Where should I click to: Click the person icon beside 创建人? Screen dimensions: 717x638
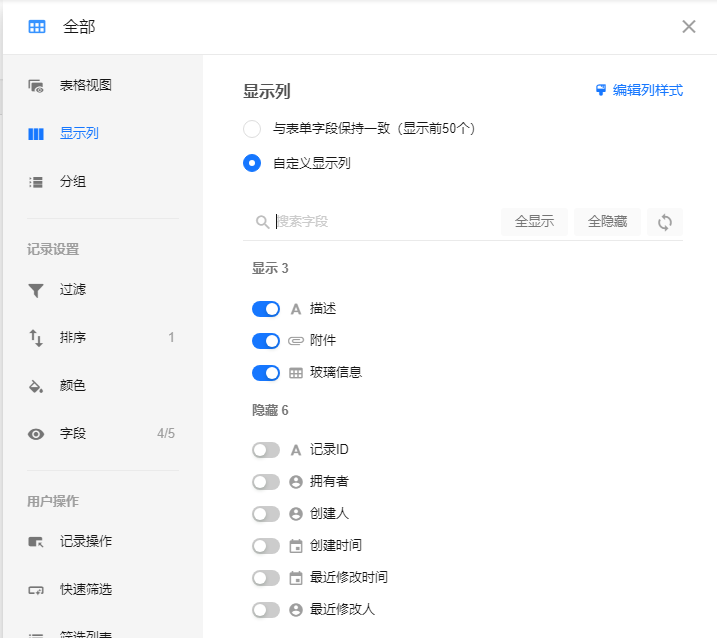(x=296, y=514)
